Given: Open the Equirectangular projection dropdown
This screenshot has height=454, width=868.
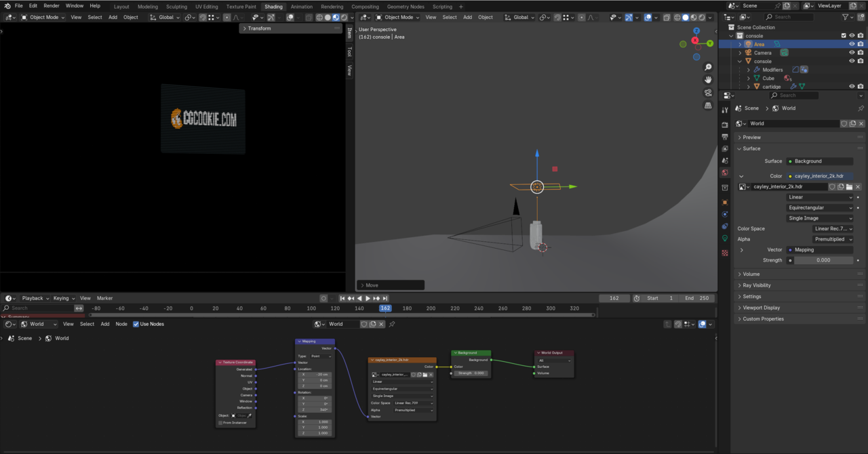Looking at the screenshot, I should coord(820,208).
